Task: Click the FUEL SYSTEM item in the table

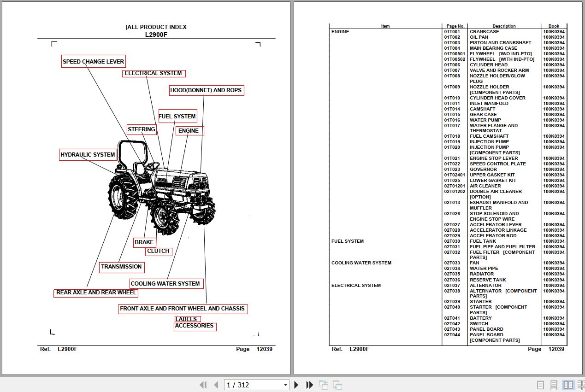Action: point(348,241)
